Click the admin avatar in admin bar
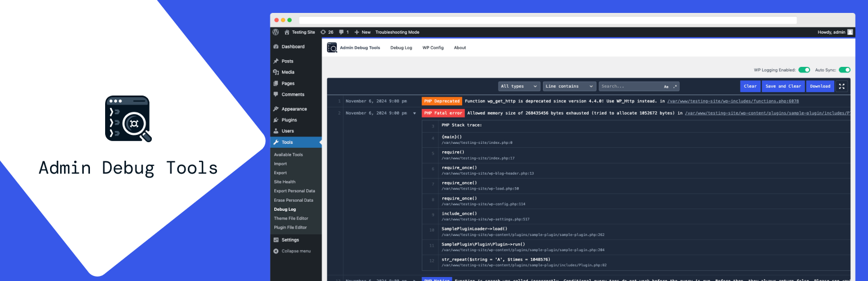This screenshot has height=281, width=868. (850, 32)
